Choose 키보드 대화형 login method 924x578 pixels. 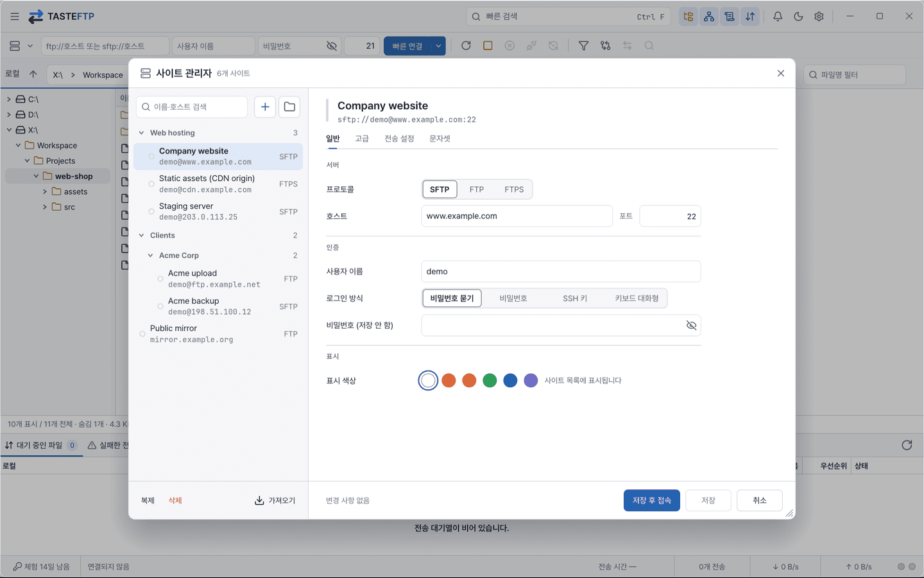pyautogui.click(x=637, y=299)
